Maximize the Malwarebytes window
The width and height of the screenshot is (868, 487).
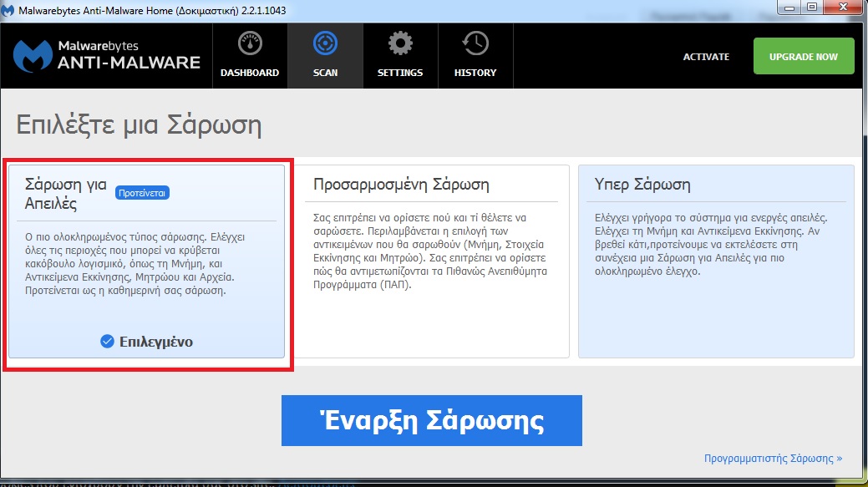coord(811,8)
